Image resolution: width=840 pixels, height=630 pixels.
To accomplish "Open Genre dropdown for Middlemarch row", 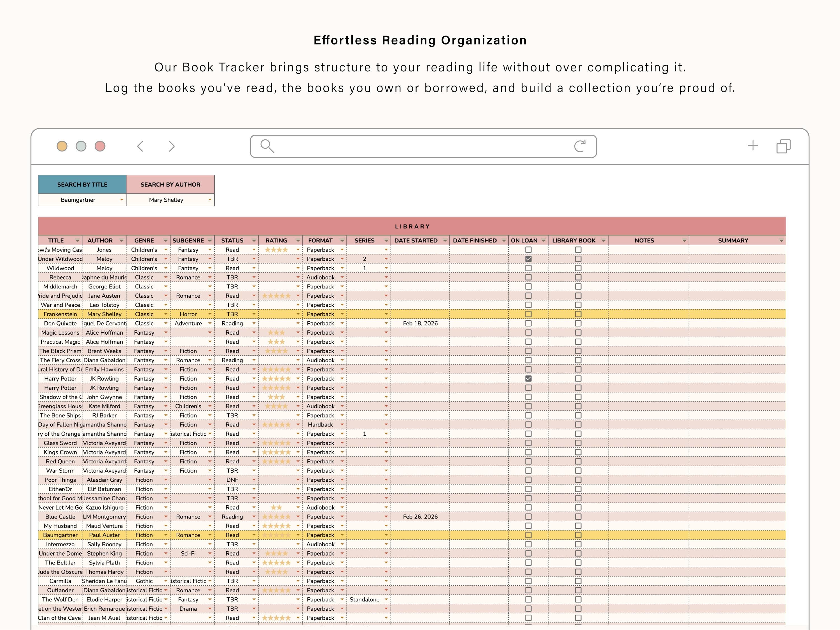I will pos(165,287).
